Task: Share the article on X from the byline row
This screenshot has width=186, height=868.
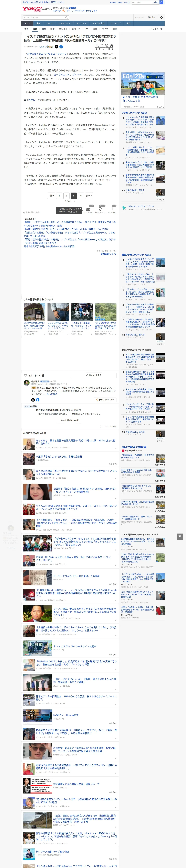Action: tap(56, 47)
